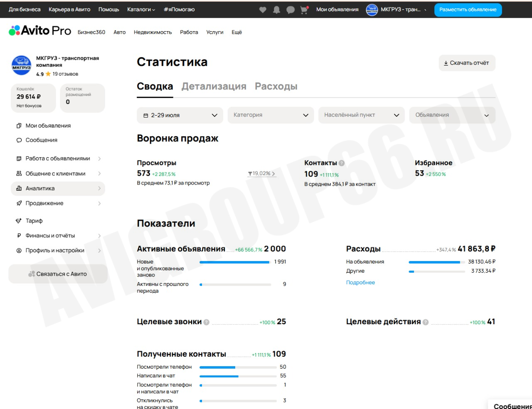Expand the Каталоги menu
This screenshot has height=409, width=532.
tap(141, 10)
